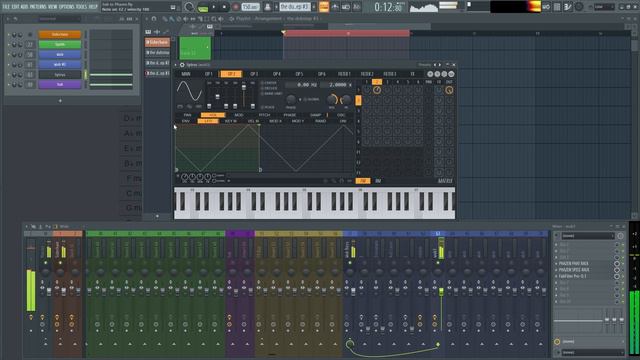The height and width of the screenshot is (360, 640).
Task: Switch to the FILTER 1 tab in Sytrus
Action: point(344,74)
